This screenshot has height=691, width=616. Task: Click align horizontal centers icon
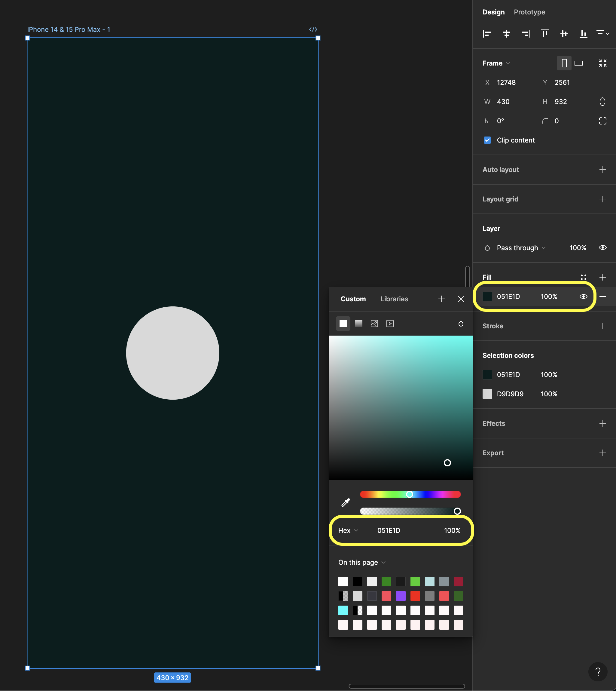[x=506, y=34]
